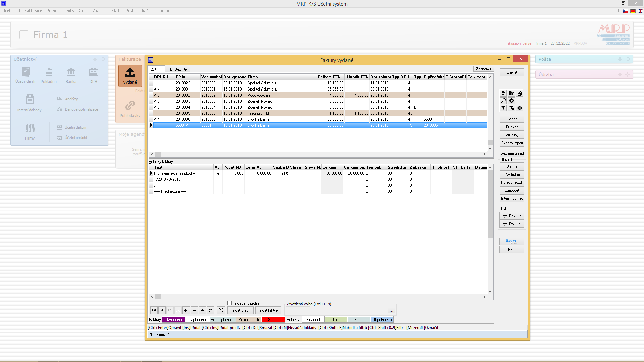This screenshot has width=644, height=362.
Task: Toggle the Firma 1 checkbox
Action: 24,35
